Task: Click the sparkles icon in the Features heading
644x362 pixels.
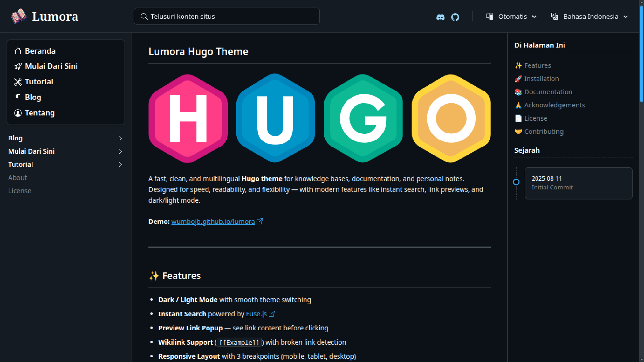Action: pos(154,276)
